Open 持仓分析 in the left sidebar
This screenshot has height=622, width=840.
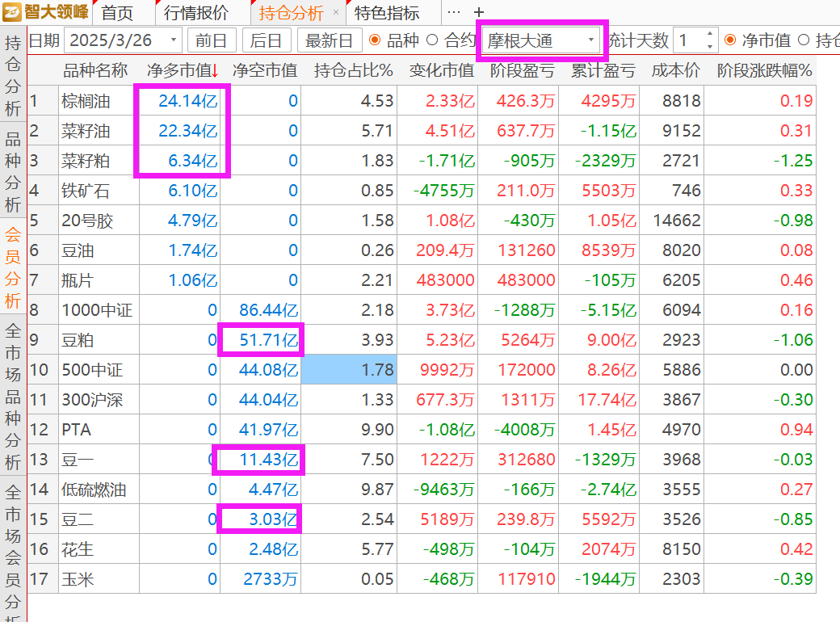[13, 76]
